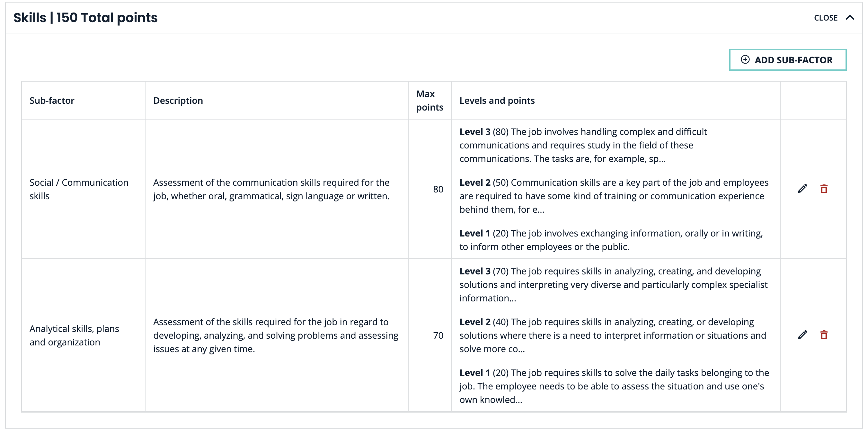Click the CLOSE label

pyautogui.click(x=826, y=18)
